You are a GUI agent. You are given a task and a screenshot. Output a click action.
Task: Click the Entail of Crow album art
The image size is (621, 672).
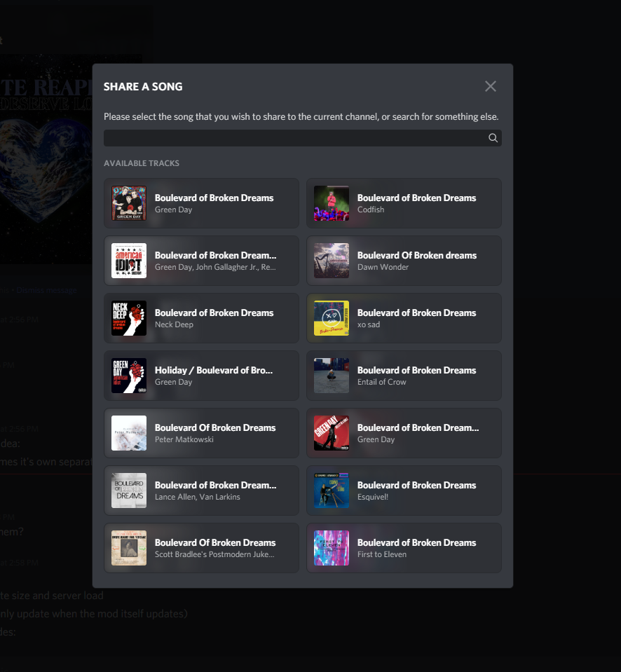coord(332,376)
